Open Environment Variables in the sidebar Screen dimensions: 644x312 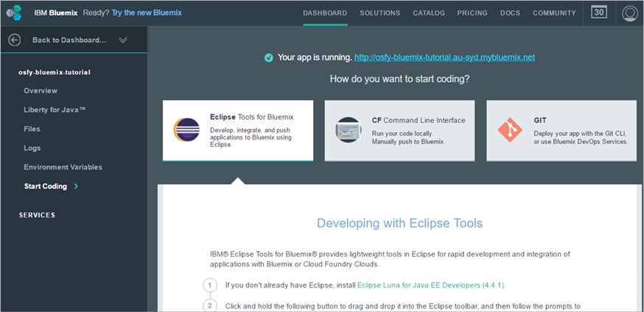pyautogui.click(x=63, y=167)
